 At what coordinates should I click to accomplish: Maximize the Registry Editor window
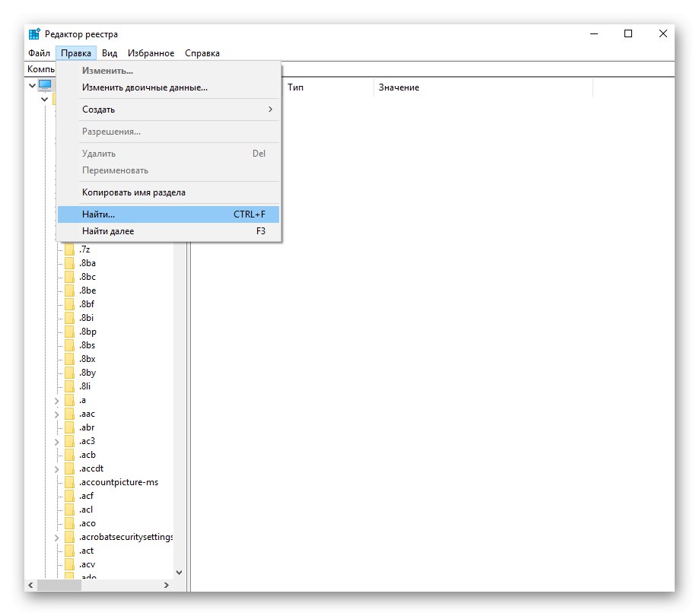point(628,34)
